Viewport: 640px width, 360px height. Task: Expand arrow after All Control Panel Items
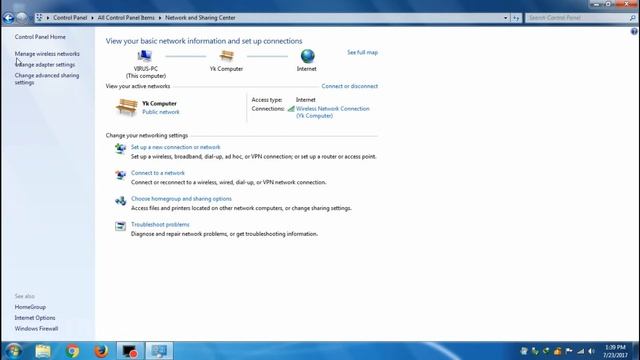[160, 18]
